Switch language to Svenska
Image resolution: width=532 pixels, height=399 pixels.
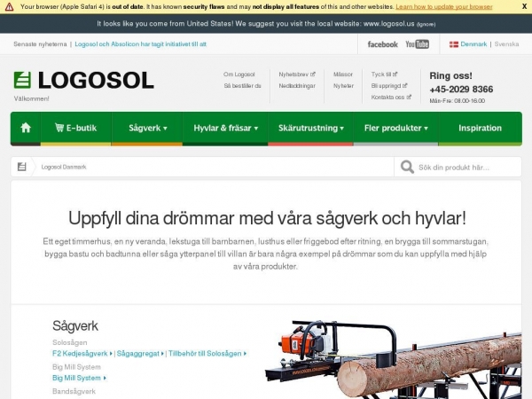tap(506, 44)
